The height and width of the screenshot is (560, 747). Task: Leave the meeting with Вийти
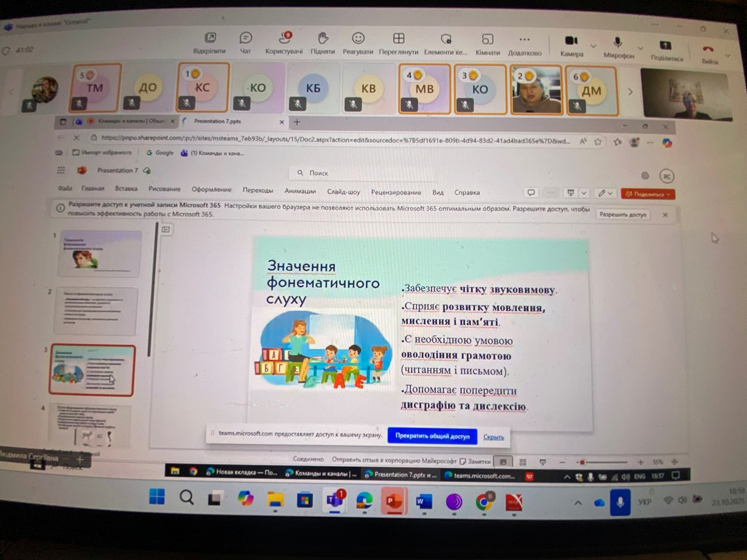coord(709,54)
